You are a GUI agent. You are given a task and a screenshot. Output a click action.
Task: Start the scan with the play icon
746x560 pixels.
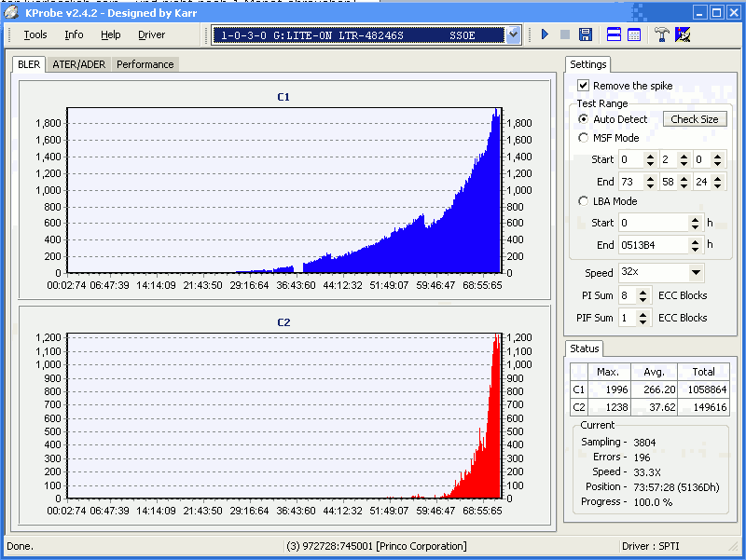pyautogui.click(x=545, y=34)
